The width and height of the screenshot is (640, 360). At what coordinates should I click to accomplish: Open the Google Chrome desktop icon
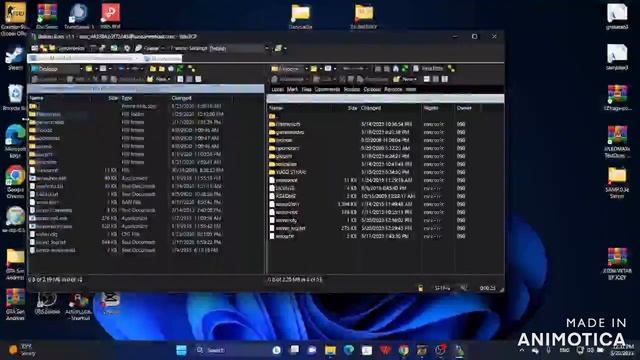pos(15,181)
